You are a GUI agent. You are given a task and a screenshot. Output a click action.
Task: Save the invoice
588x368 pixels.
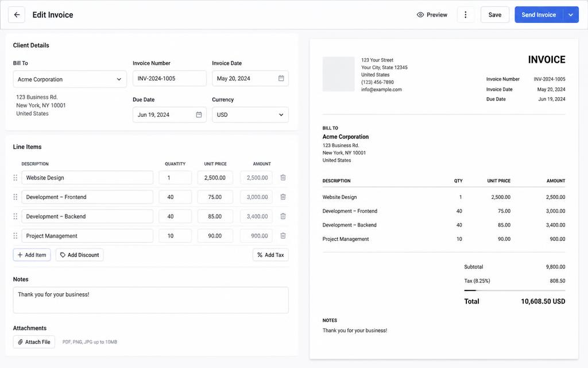tap(494, 14)
